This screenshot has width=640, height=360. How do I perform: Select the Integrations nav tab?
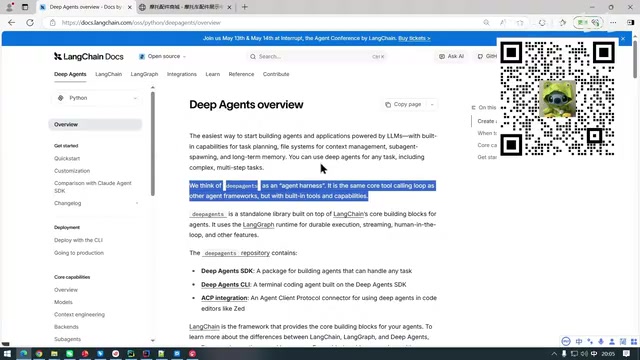(182, 74)
